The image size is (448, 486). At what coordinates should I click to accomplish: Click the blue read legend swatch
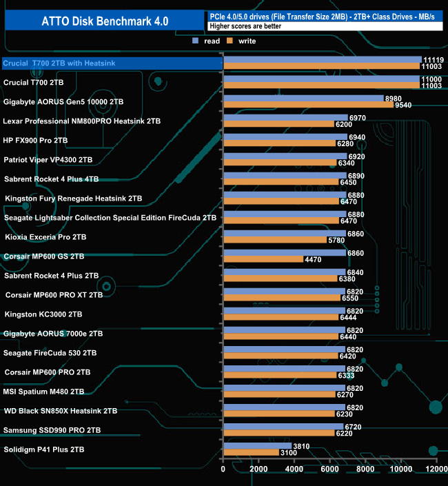[195, 41]
